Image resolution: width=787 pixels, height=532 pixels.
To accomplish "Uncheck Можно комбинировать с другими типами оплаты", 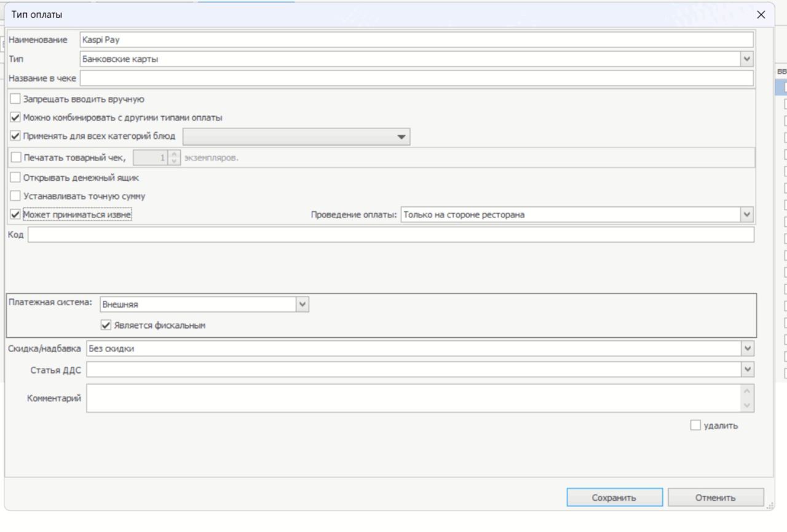I will [x=16, y=117].
